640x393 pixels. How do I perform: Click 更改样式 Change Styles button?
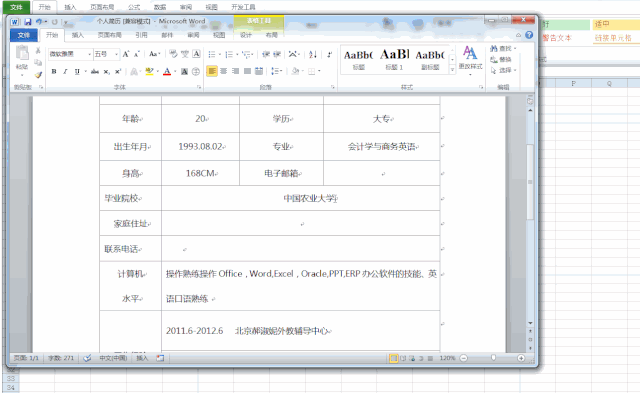click(x=470, y=60)
